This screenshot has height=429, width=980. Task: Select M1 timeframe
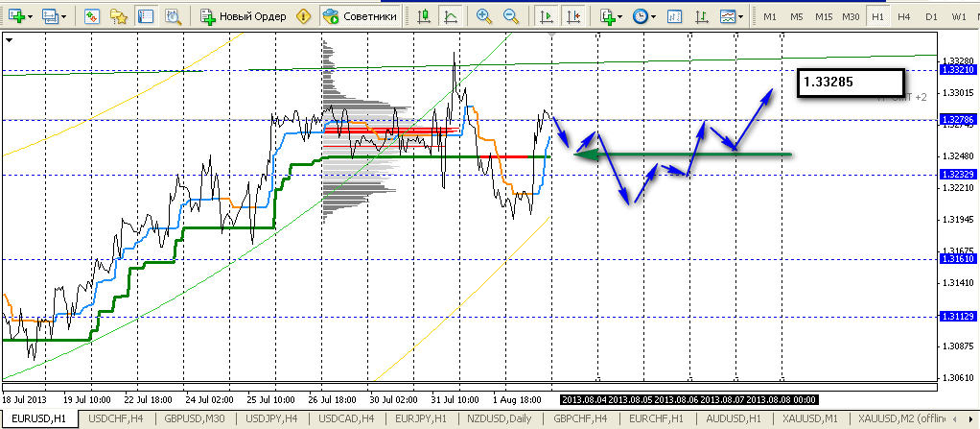(770, 17)
